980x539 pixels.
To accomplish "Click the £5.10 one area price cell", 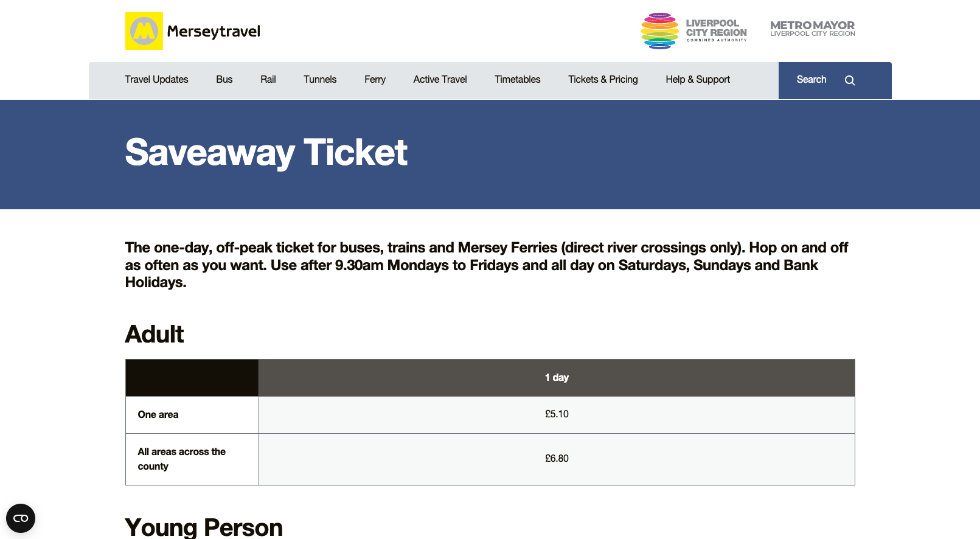I will click(557, 414).
